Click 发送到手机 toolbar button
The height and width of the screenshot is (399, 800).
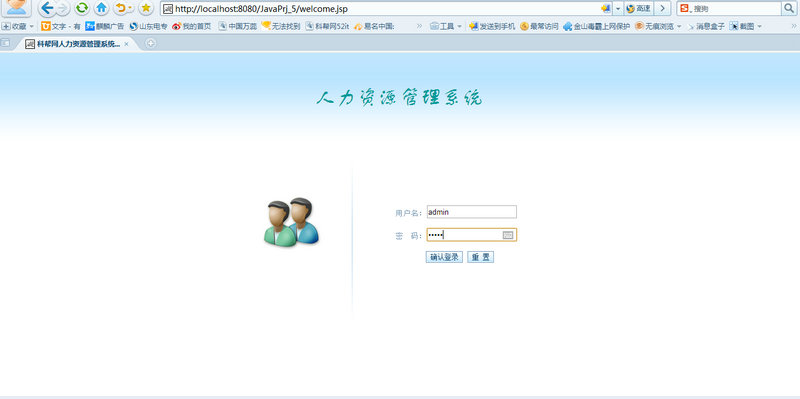click(492, 26)
